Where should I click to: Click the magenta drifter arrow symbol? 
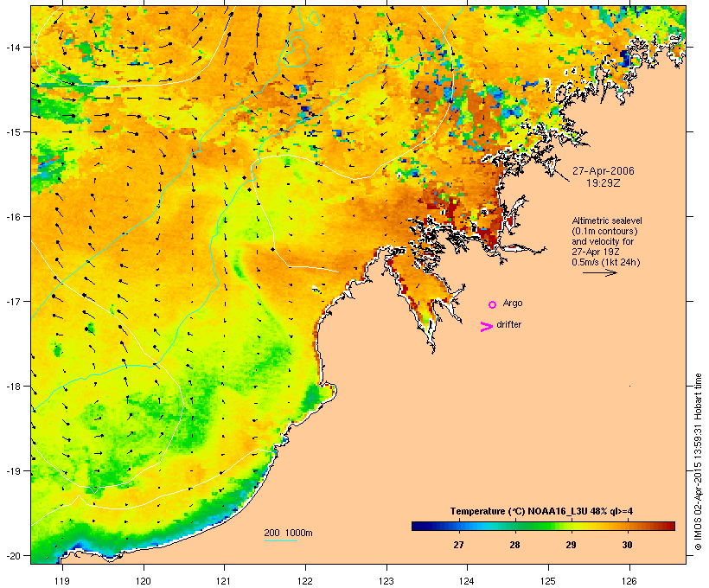click(x=487, y=327)
